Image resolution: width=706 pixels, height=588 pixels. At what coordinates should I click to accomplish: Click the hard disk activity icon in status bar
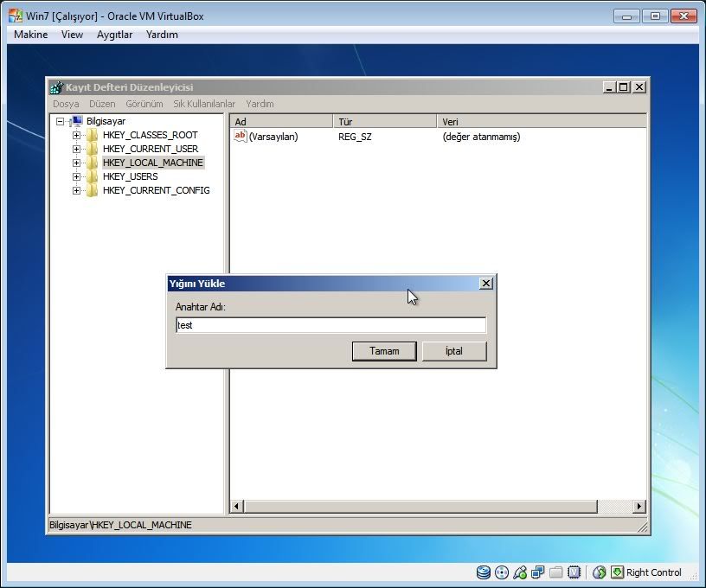(483, 572)
